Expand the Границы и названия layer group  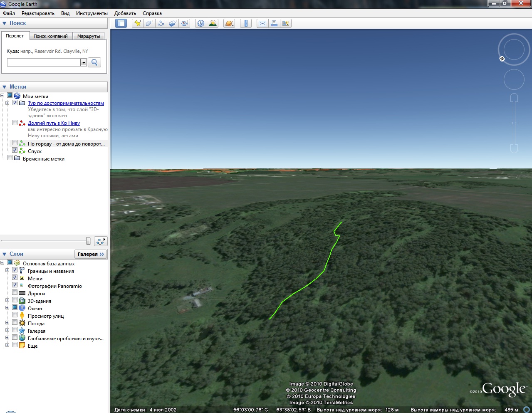(x=7, y=270)
